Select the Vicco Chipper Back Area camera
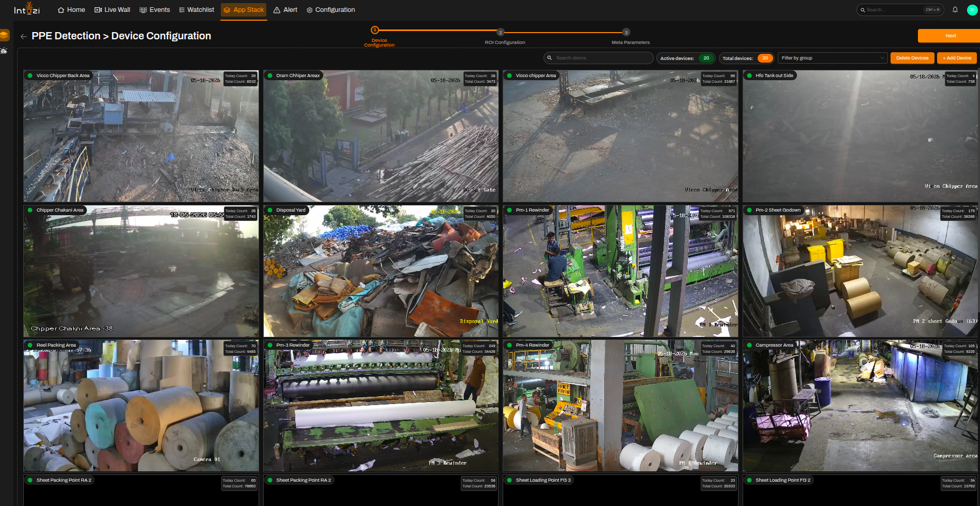The height and width of the screenshot is (506, 980). coord(141,136)
